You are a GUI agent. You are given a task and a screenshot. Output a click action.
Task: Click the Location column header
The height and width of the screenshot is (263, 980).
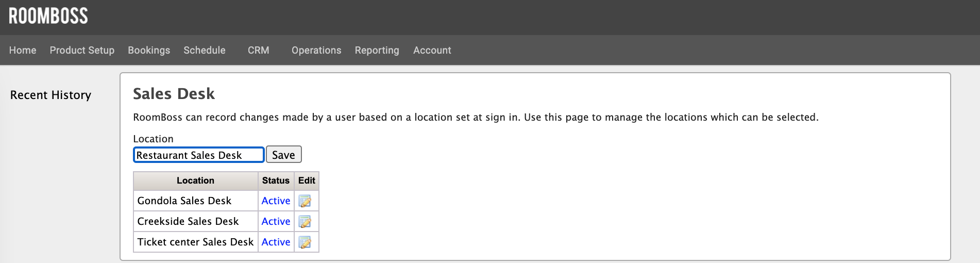(x=195, y=181)
